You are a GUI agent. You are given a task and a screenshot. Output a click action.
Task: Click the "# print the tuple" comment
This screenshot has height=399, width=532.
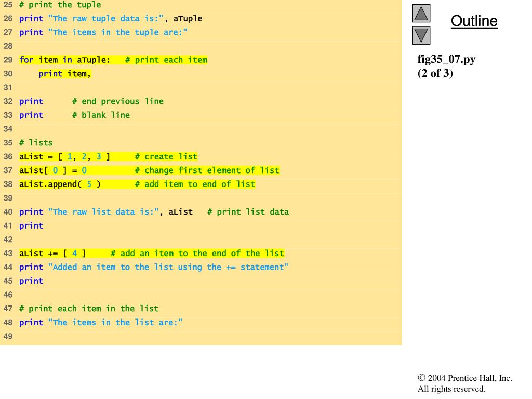tap(60, 5)
